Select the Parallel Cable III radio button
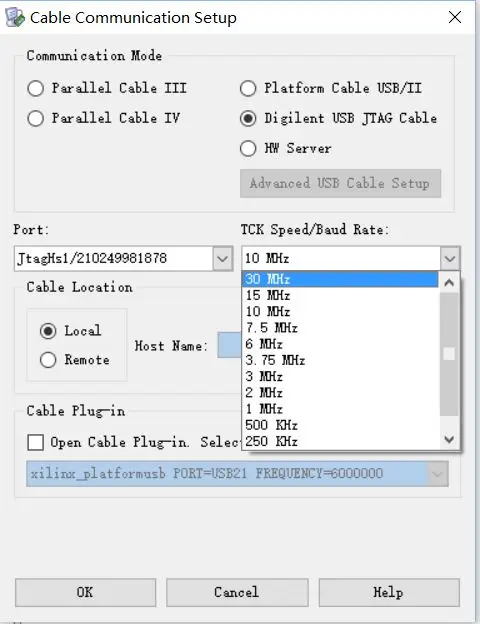This screenshot has height=624, width=480. coord(35,88)
